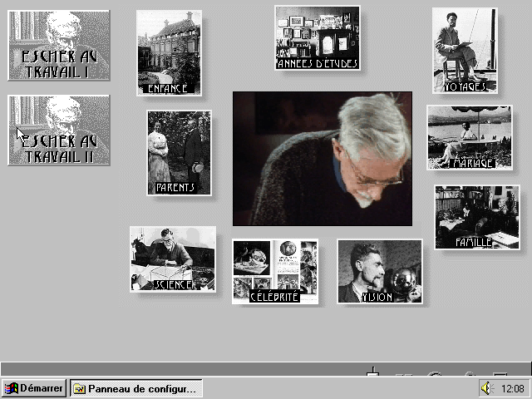532x399 pixels.
Task: View the Voyages chapter photo
Action: click(x=465, y=51)
